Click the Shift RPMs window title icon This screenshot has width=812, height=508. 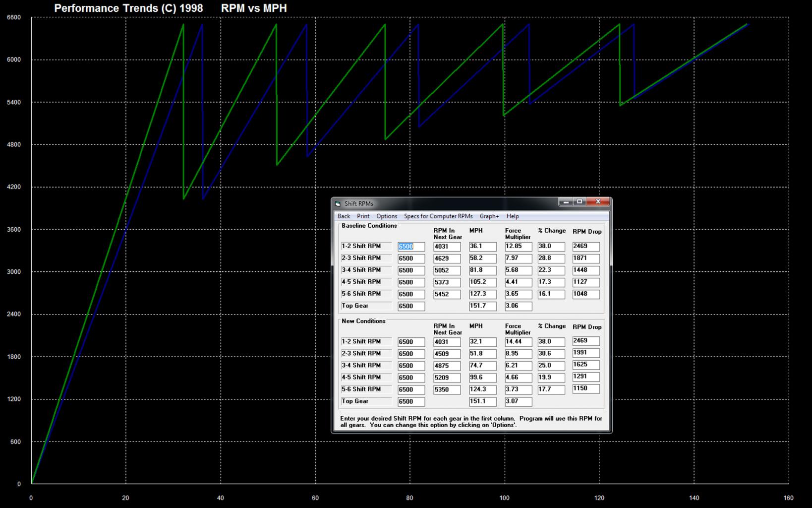338,203
